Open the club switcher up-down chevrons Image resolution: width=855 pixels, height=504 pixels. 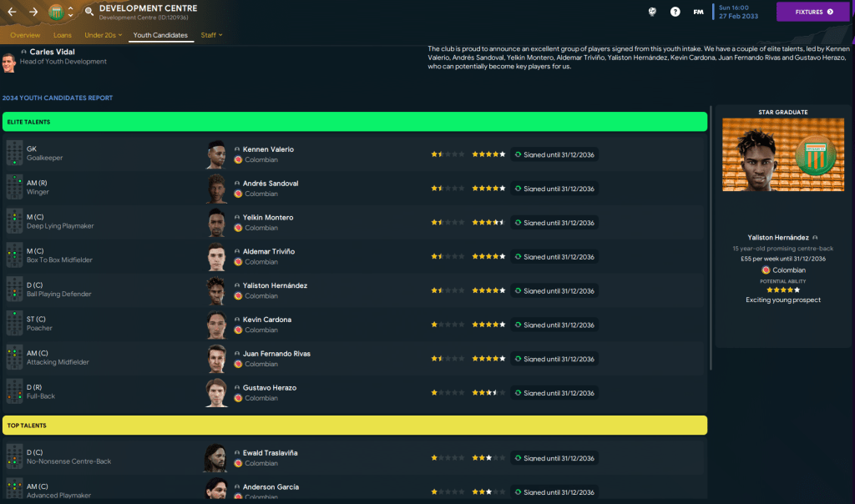71,12
